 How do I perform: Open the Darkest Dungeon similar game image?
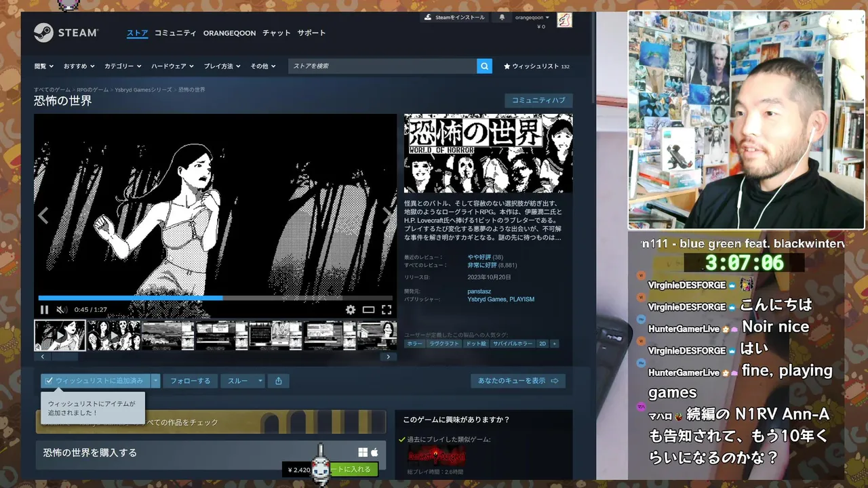[x=437, y=455]
